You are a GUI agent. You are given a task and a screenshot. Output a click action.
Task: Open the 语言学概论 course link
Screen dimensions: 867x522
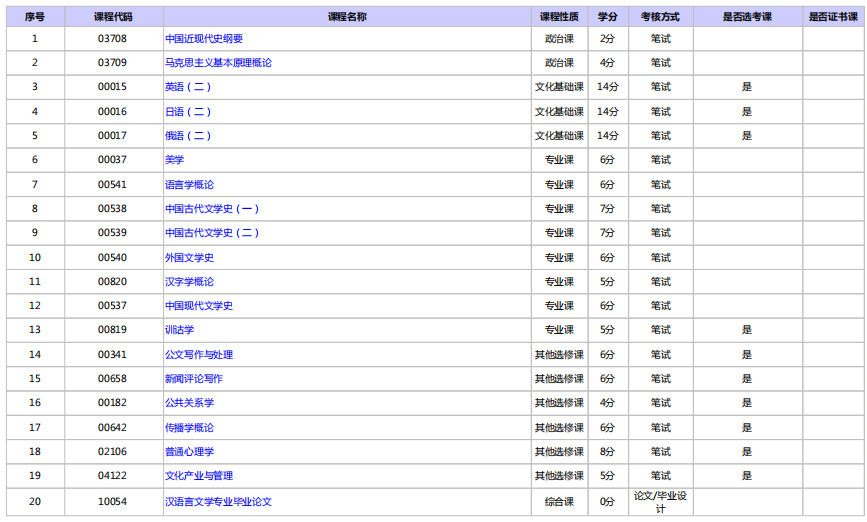coord(189,184)
